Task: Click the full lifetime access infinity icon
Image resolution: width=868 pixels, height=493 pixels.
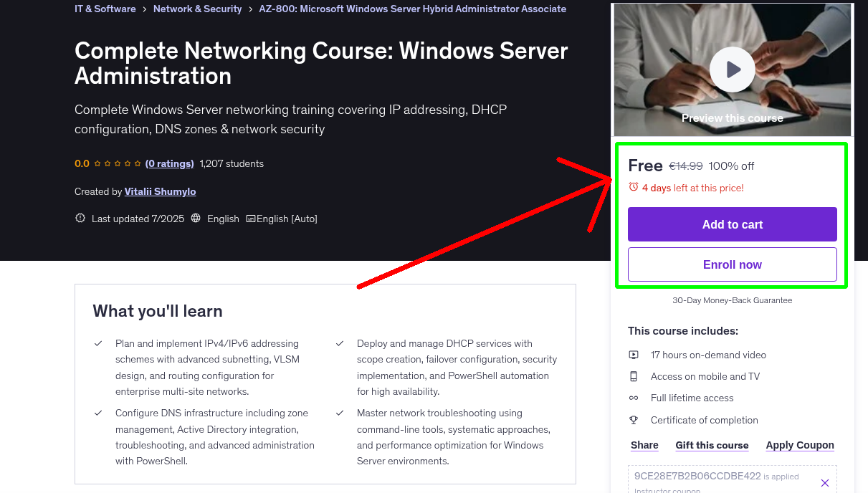Action: point(633,398)
